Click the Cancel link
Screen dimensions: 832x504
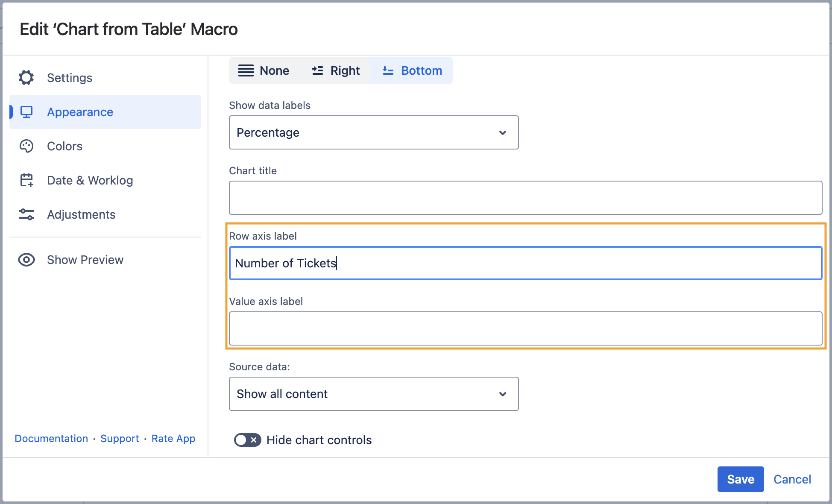792,479
